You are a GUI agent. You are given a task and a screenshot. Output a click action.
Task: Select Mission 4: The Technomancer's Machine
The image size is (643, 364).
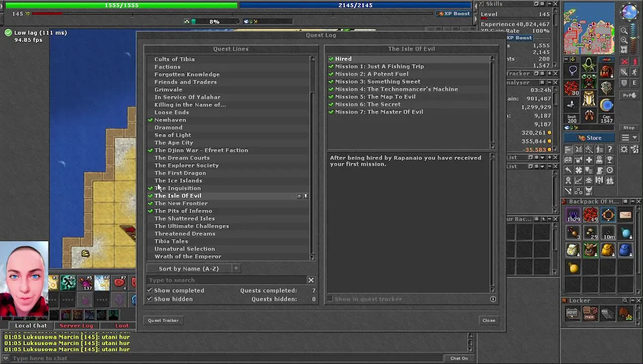coord(396,89)
